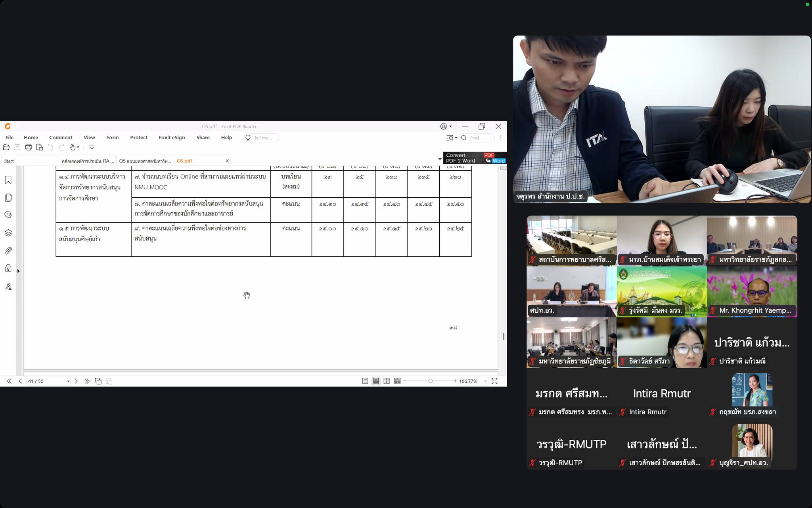Open the account profile dropdown
This screenshot has height=508, width=812.
pyautogui.click(x=446, y=126)
